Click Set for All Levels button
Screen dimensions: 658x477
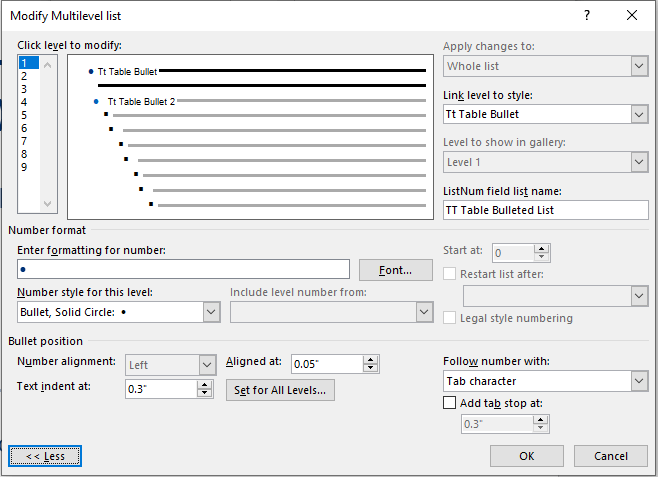tap(280, 390)
